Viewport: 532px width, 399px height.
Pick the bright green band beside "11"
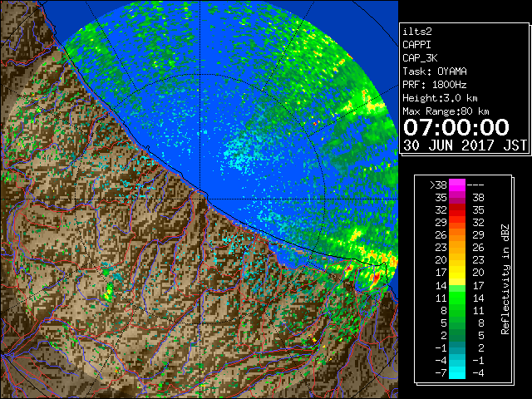[457, 298]
